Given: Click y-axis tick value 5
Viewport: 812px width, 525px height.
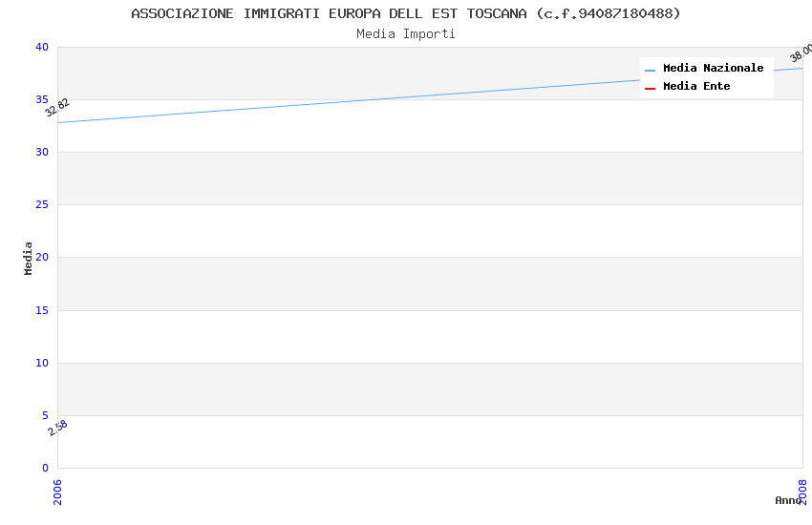Looking at the screenshot, I should [46, 415].
